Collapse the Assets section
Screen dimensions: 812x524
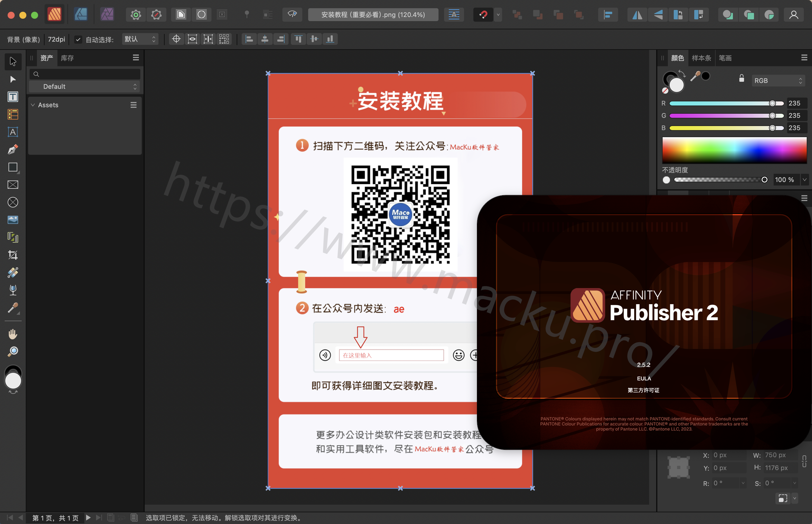(33, 105)
